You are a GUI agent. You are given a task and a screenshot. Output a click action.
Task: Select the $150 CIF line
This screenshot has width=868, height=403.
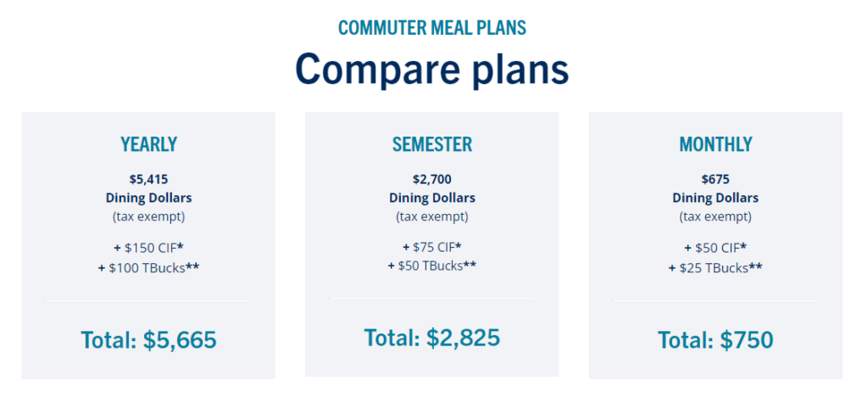(x=148, y=248)
